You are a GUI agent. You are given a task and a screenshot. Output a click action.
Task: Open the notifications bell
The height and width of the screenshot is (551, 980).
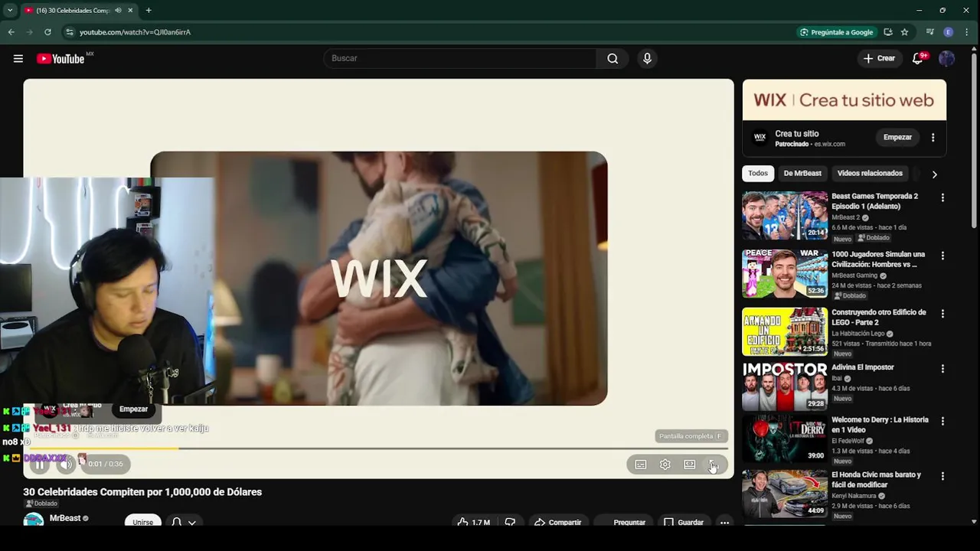coord(917,58)
